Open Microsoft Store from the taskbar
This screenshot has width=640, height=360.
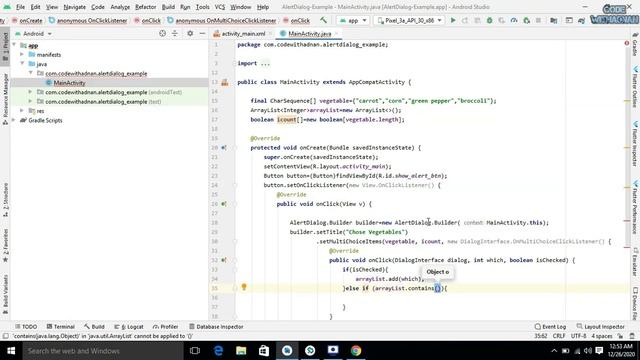(x=264, y=351)
